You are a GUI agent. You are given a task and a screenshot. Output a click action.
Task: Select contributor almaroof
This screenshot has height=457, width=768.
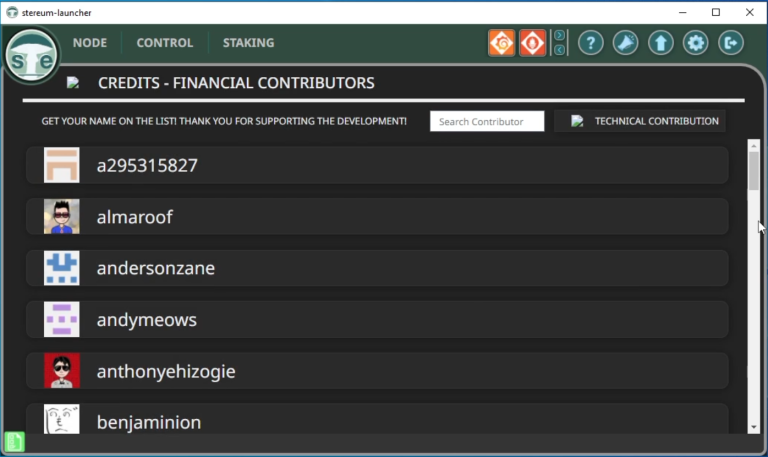tap(377, 216)
